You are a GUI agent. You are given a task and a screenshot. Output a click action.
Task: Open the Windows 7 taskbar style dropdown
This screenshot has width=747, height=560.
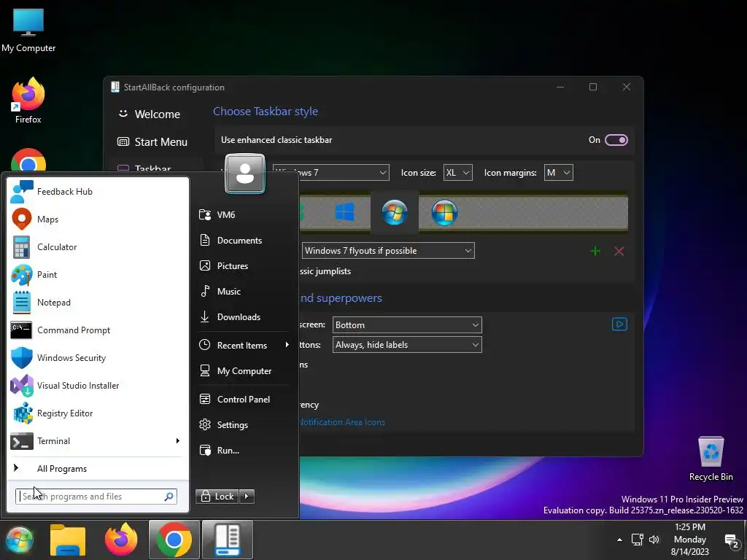click(x=331, y=172)
